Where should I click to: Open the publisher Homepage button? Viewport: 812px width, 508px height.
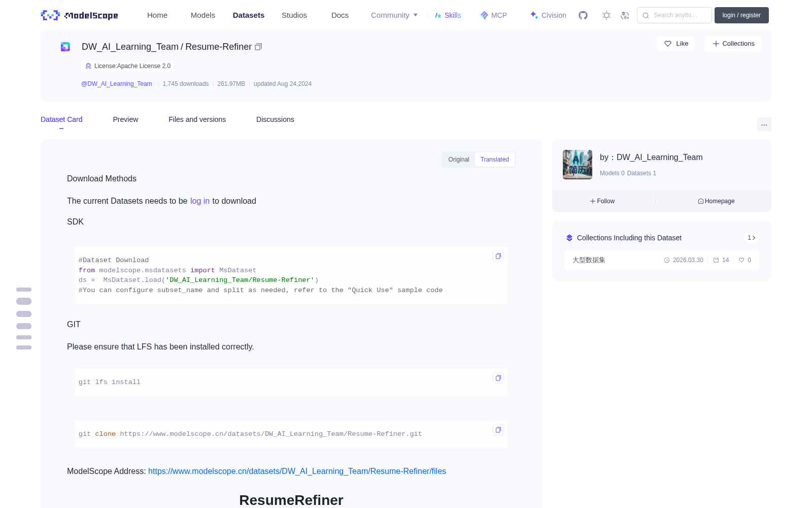[716, 201]
